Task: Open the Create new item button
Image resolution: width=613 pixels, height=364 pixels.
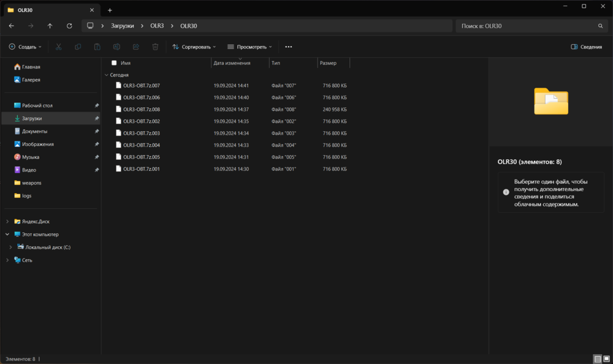Action: 25,47
